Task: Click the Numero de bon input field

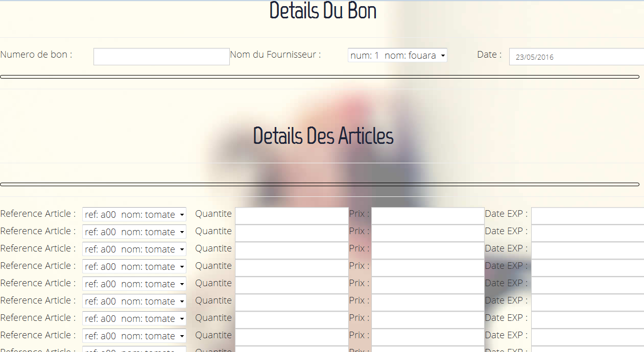Action: [161, 56]
